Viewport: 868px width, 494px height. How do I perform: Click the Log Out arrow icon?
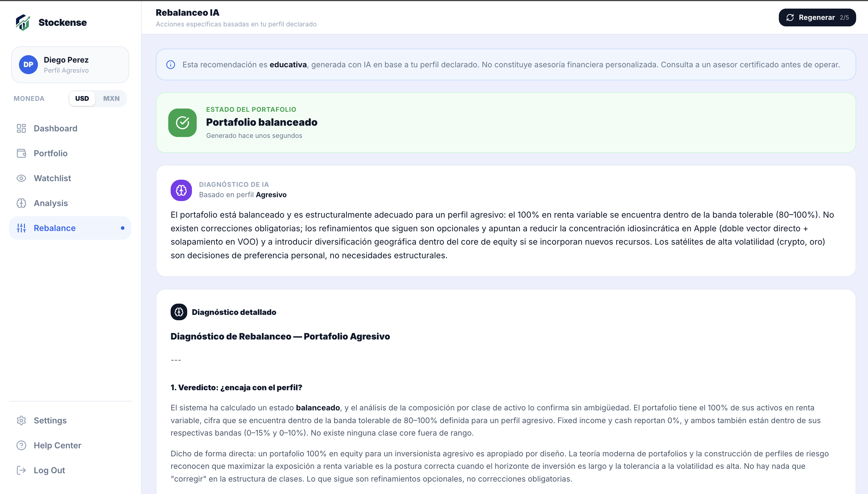click(21, 470)
